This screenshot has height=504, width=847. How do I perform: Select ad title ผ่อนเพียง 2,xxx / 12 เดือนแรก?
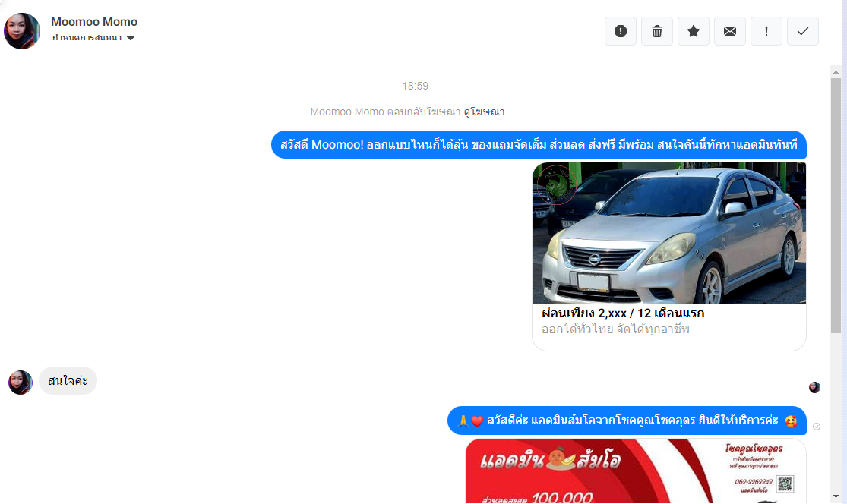pos(623,313)
